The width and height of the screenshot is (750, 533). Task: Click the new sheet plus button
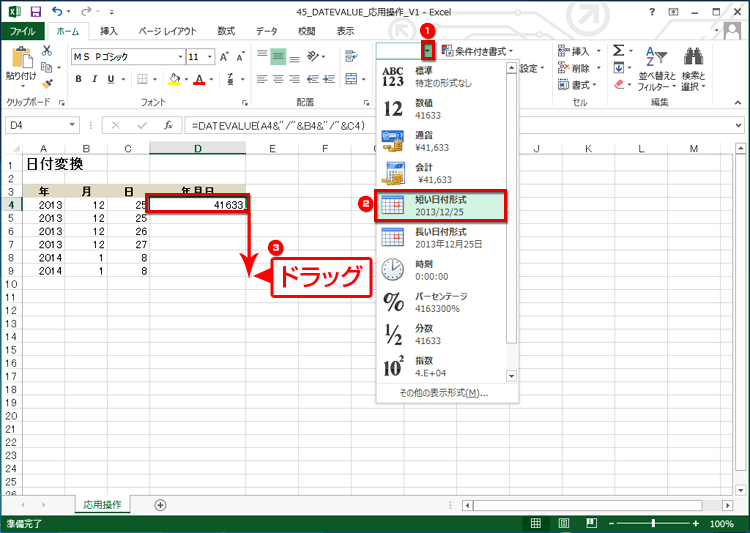(x=160, y=505)
